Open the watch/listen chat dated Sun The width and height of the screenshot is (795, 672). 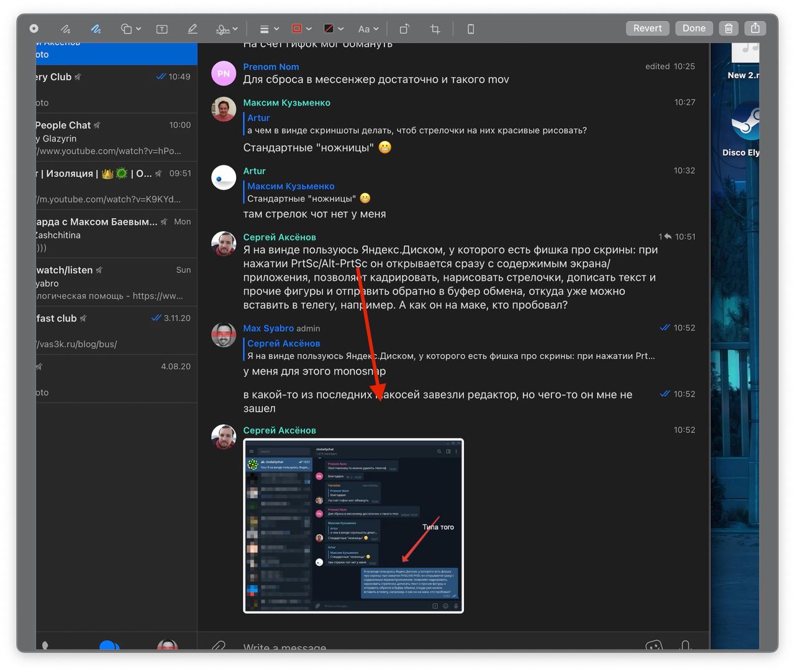(x=117, y=283)
